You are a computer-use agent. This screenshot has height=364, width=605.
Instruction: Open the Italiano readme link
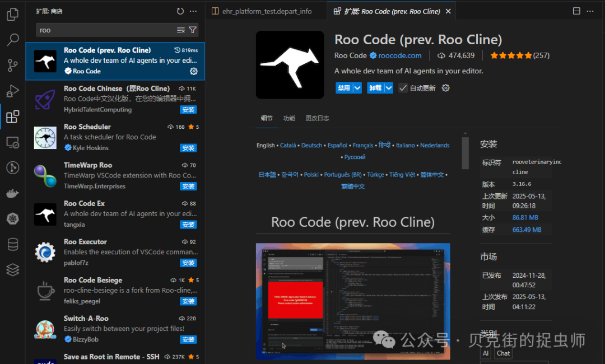(x=406, y=146)
